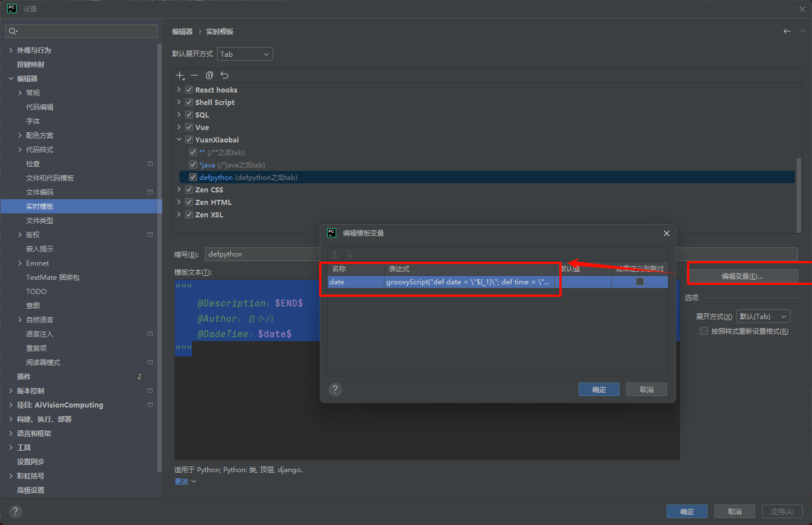Duplicate the selected live template
This screenshot has height=525, width=812.
pos(210,75)
